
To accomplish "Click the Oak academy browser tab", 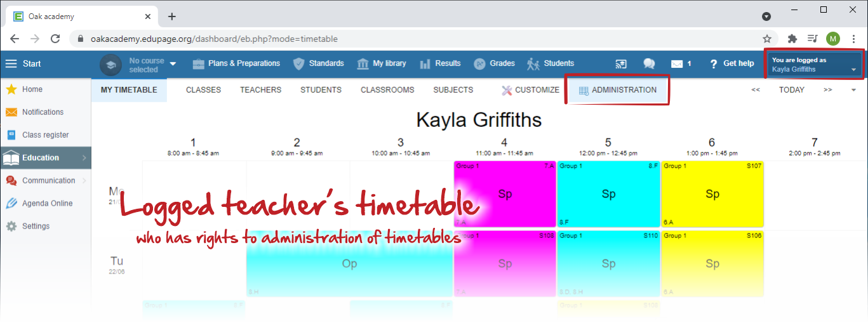I will [x=81, y=16].
